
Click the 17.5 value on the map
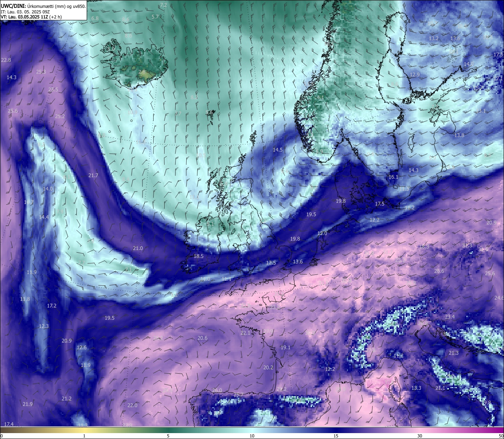(x=380, y=204)
